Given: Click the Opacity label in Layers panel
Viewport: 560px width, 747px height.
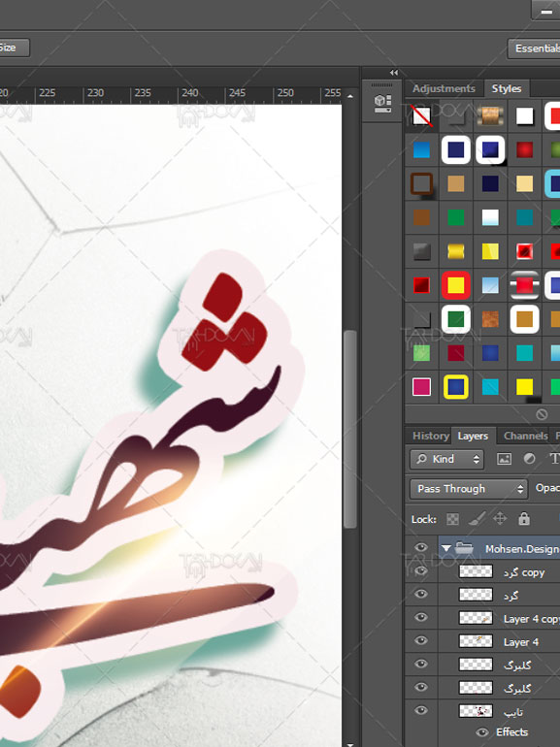Looking at the screenshot, I should click(x=547, y=488).
